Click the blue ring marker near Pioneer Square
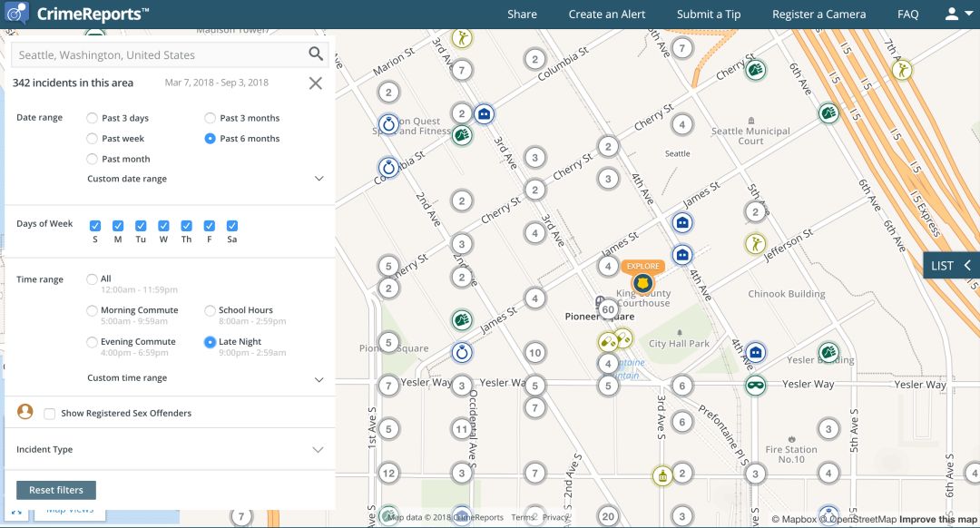Image resolution: width=980 pixels, height=528 pixels. coord(462,352)
